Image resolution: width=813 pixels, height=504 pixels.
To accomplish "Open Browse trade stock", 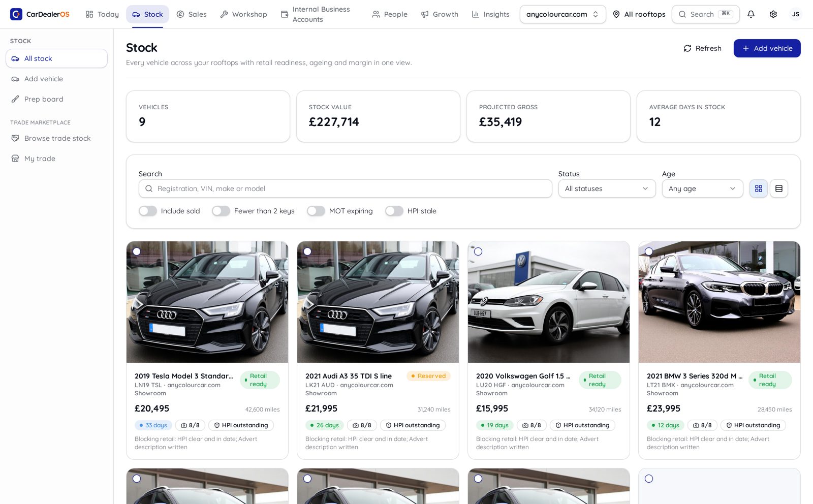I will [x=56, y=138].
